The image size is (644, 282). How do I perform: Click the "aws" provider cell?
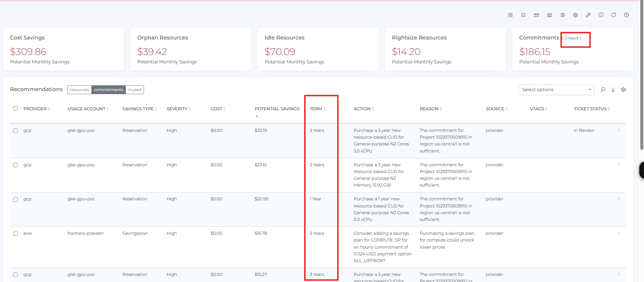pyautogui.click(x=28, y=233)
